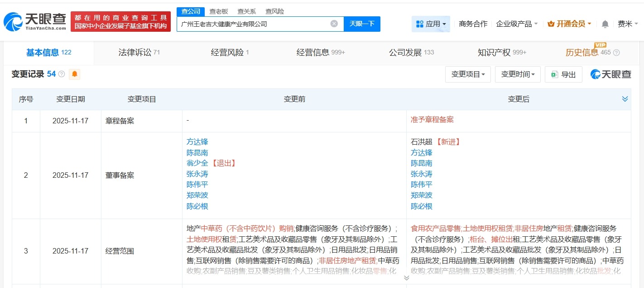
Task: Click the notification bell icon top right
Action: pyautogui.click(x=605, y=24)
